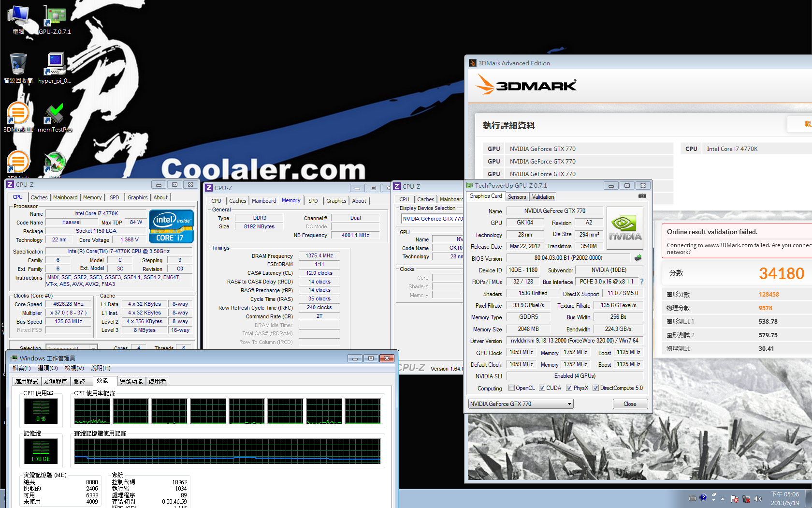Open the Action Center flag tray icon
Screen dimensions: 812x508
point(735,498)
